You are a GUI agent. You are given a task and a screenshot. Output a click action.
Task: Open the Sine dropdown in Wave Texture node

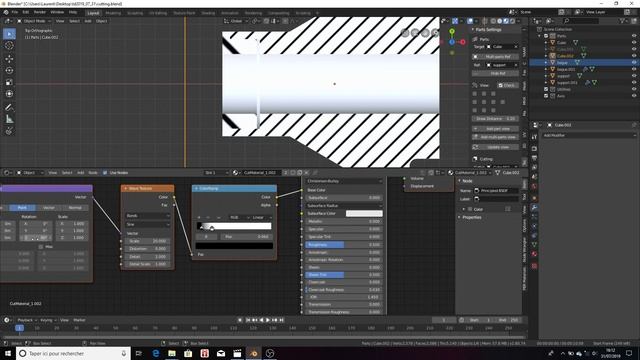pos(148,224)
